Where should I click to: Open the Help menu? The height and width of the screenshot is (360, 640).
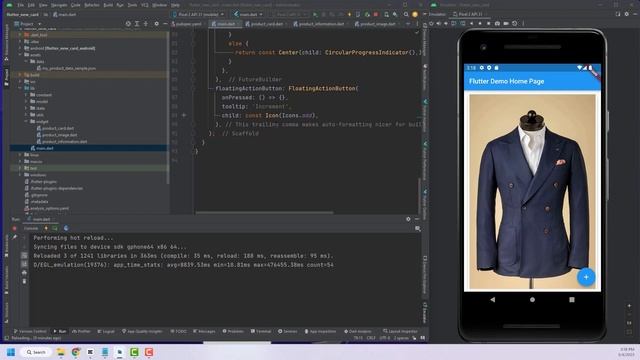[x=175, y=5]
